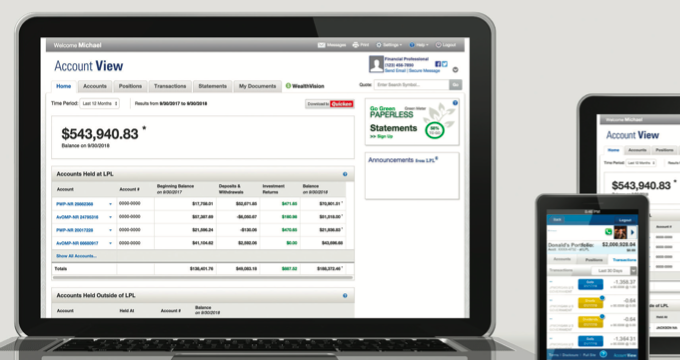Viewport: 680px width, 360px height.
Task: Click the Logout icon
Action: [x=438, y=45]
